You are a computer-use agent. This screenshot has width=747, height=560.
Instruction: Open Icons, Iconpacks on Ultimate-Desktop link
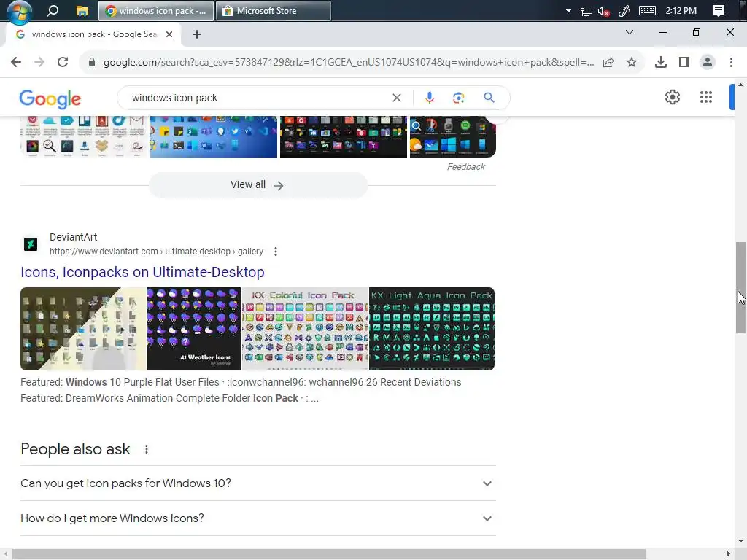[x=142, y=272]
